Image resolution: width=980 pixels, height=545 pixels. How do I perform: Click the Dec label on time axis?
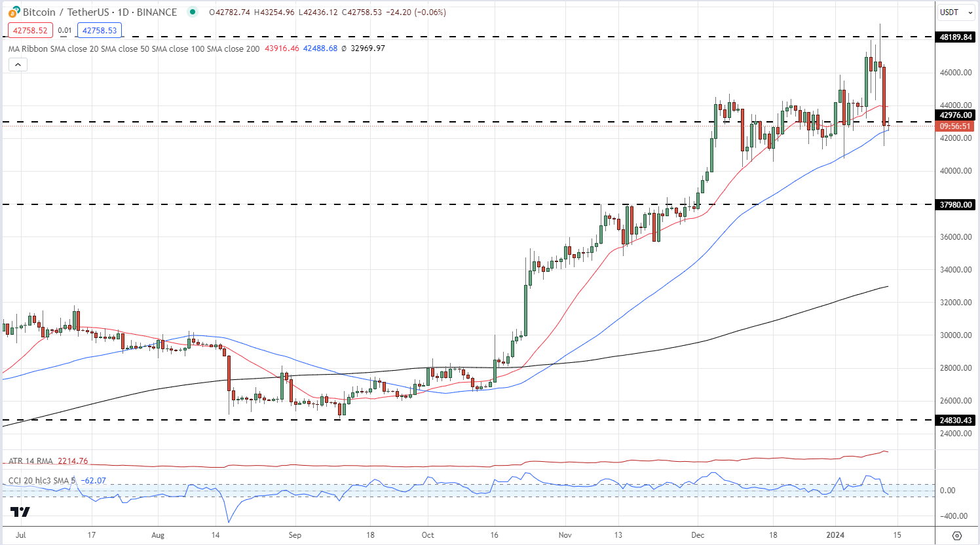point(698,535)
